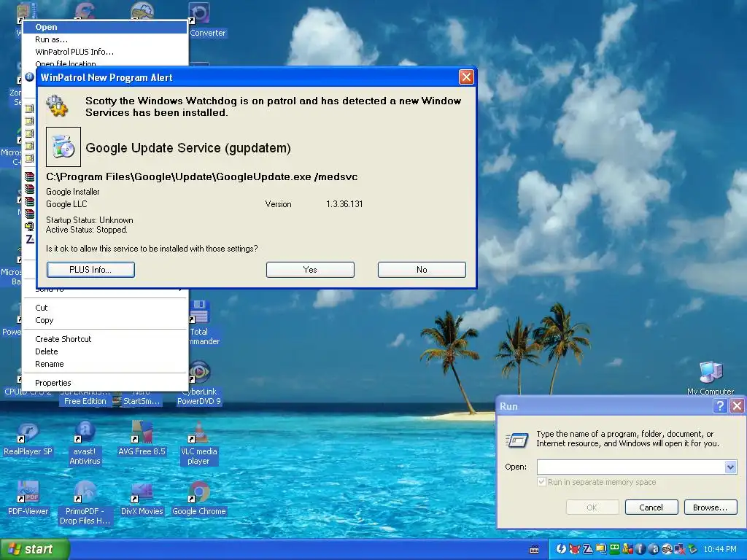Viewport: 747px width, 560px height.
Task: Click the Run dialog program icon
Action: point(517,440)
